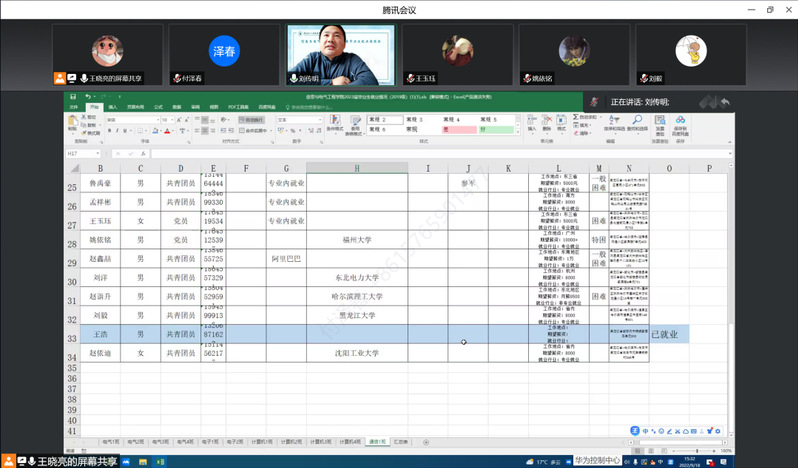798x468 pixels.
Task: Open the 文件 menu in Excel
Action: 72,106
